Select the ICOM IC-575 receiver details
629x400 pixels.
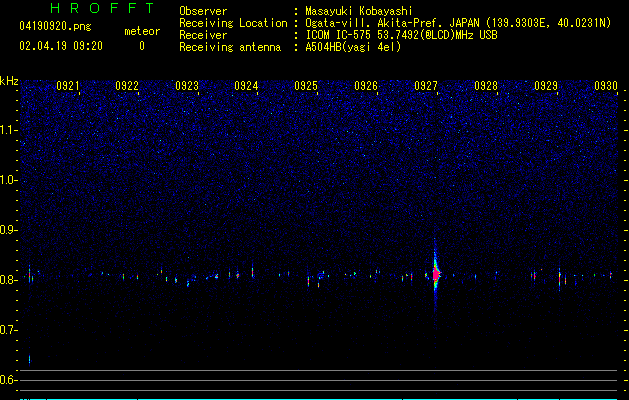pos(401,35)
